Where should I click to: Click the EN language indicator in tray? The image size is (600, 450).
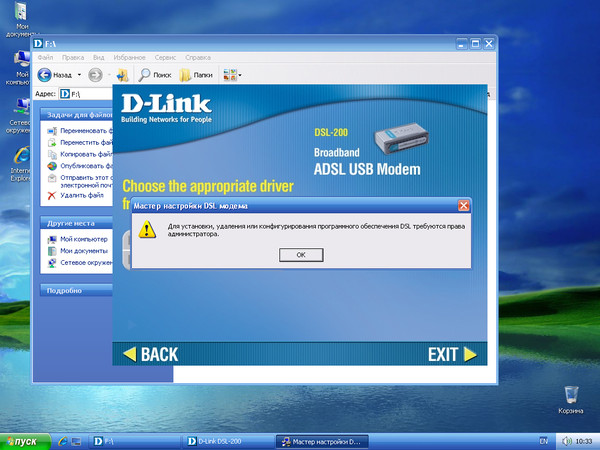tap(543, 441)
